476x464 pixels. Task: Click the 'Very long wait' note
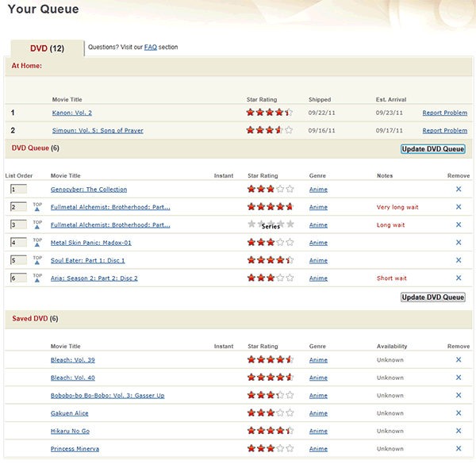coord(397,207)
